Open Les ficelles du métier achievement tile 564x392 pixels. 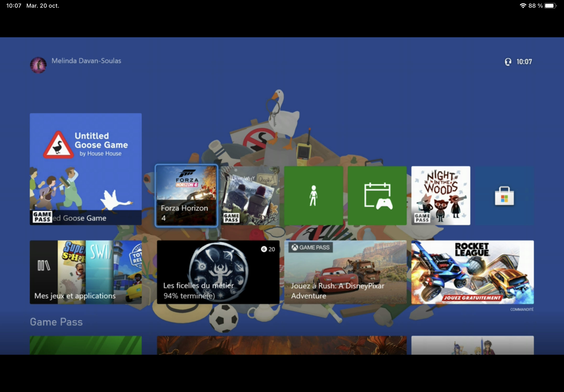218,272
